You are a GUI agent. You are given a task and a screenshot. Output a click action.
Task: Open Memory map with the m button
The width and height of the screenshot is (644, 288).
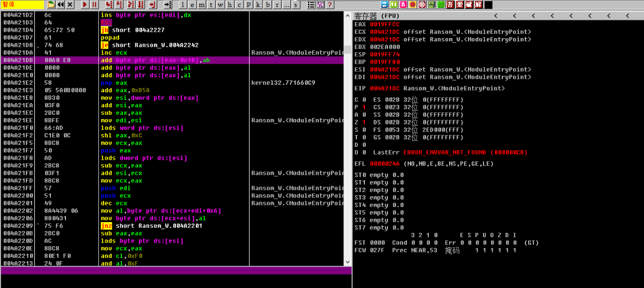201,5
